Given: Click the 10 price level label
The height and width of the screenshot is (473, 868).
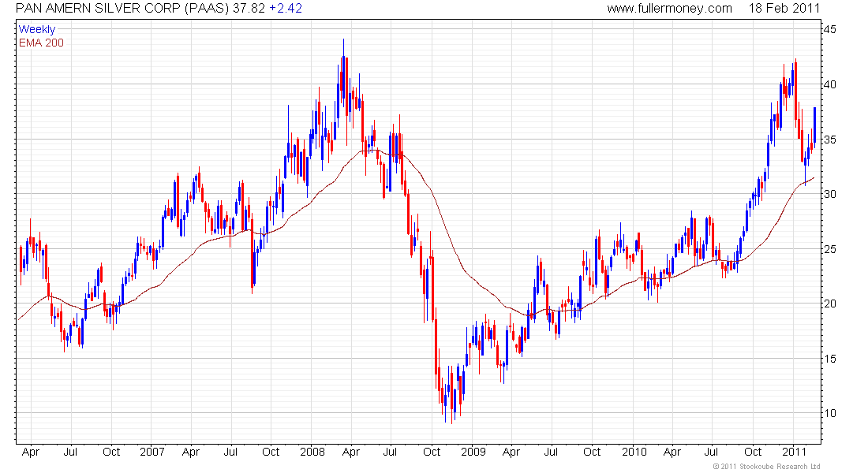Looking at the screenshot, I should click(x=831, y=414).
